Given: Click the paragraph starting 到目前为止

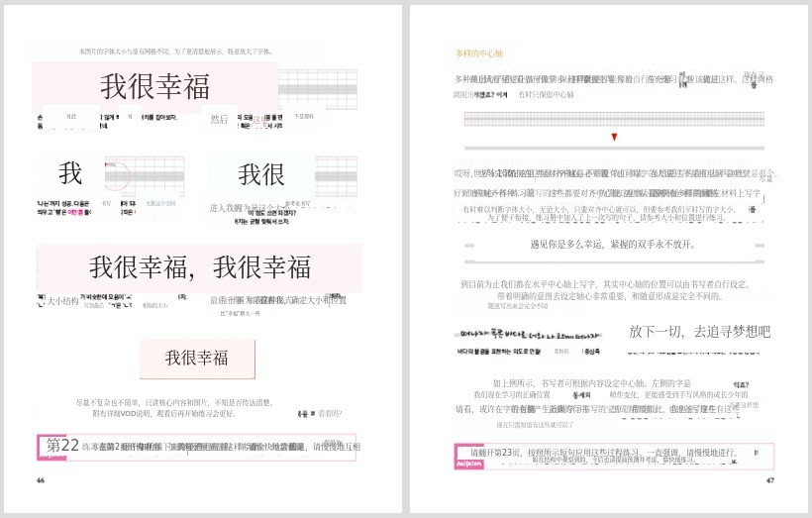Looking at the screenshot, I should coord(616,289).
